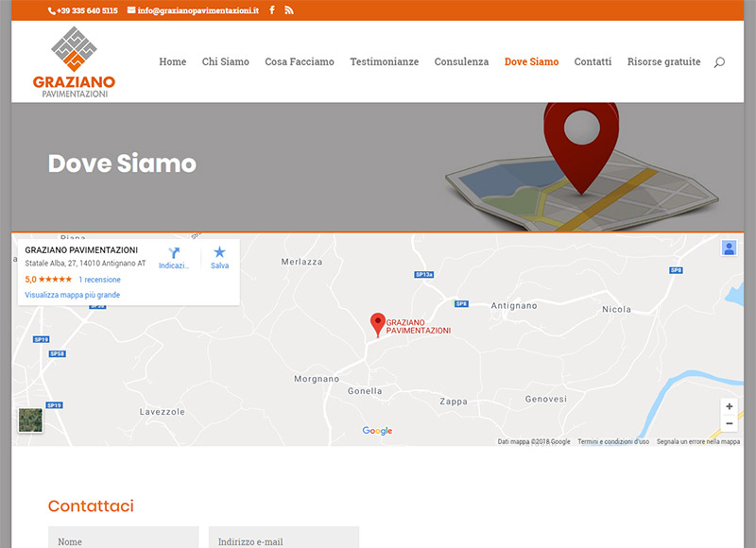Image resolution: width=756 pixels, height=548 pixels.
Task: Navigate to Testimonianze
Action: click(385, 61)
